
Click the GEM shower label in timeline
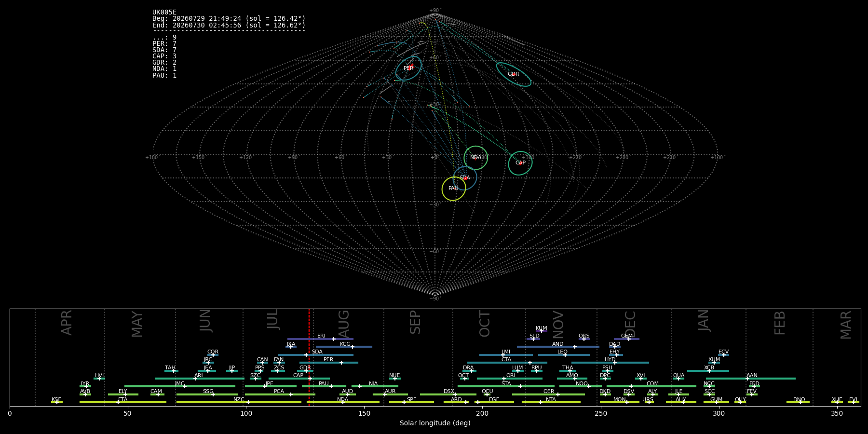pyautogui.click(x=627, y=336)
